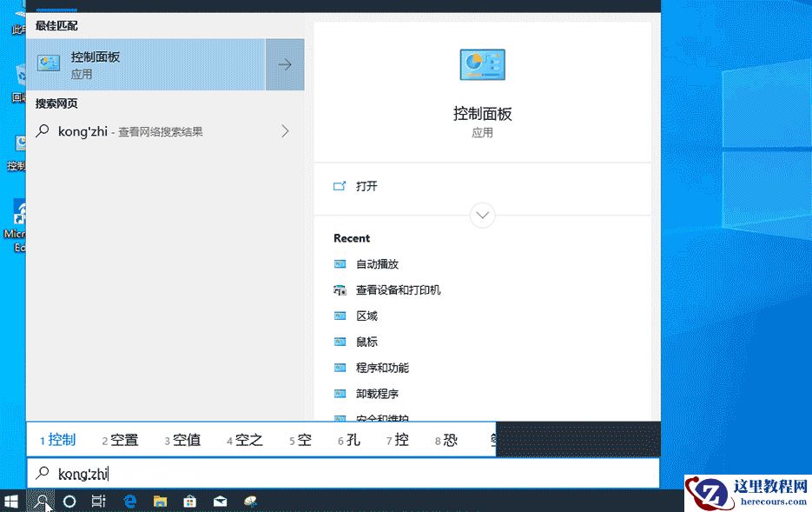Open the 鼠标 settings item
Screen dimensions: 812x512
click(x=365, y=342)
